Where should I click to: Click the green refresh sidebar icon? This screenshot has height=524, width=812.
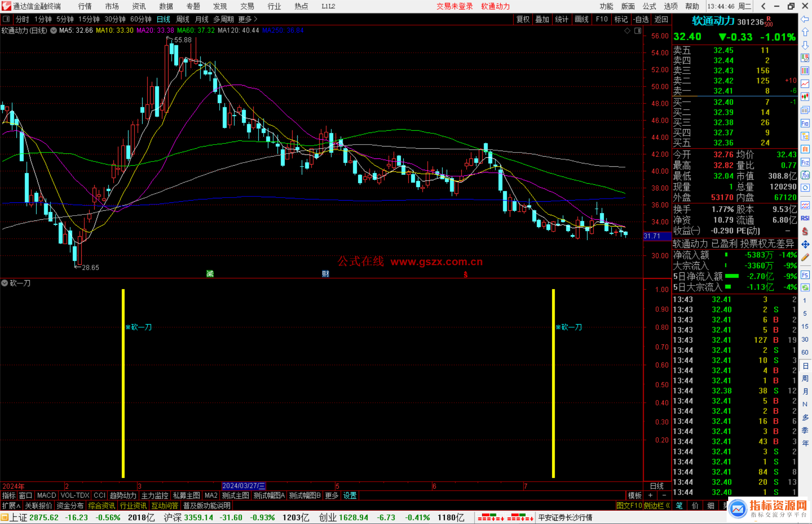click(x=805, y=288)
